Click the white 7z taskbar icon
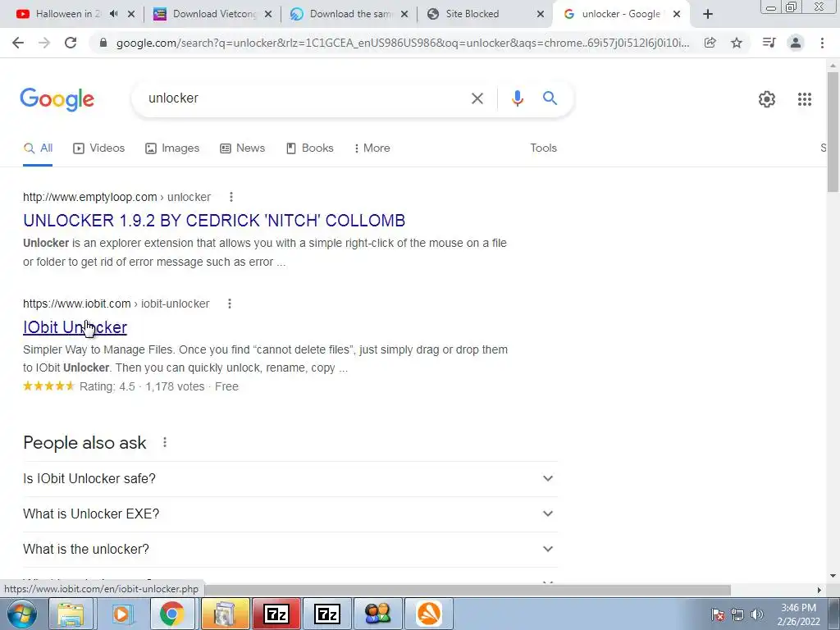Viewport: 840px width, 630px height. [x=326, y=614]
